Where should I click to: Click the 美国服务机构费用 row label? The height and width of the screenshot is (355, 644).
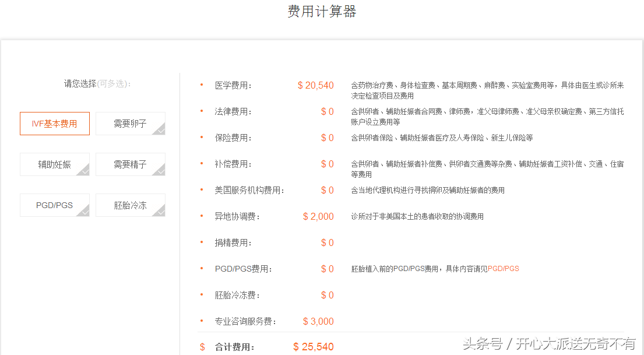(x=249, y=190)
